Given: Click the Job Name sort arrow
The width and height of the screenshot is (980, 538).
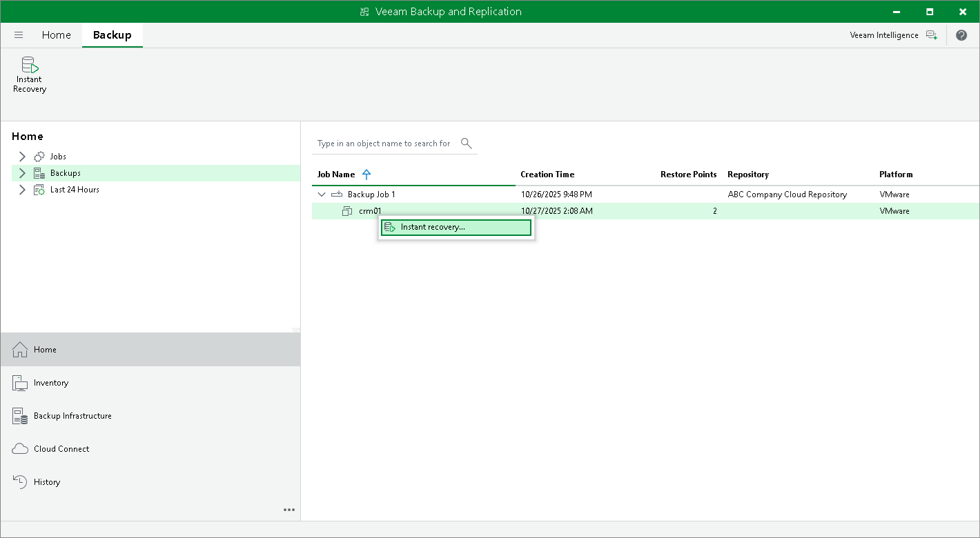Looking at the screenshot, I should point(366,175).
